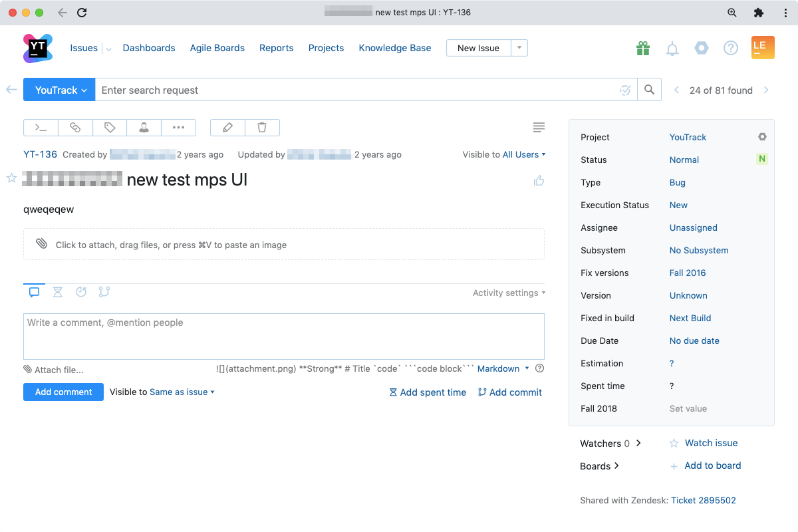Open the command dialog terminal icon

(x=41, y=127)
